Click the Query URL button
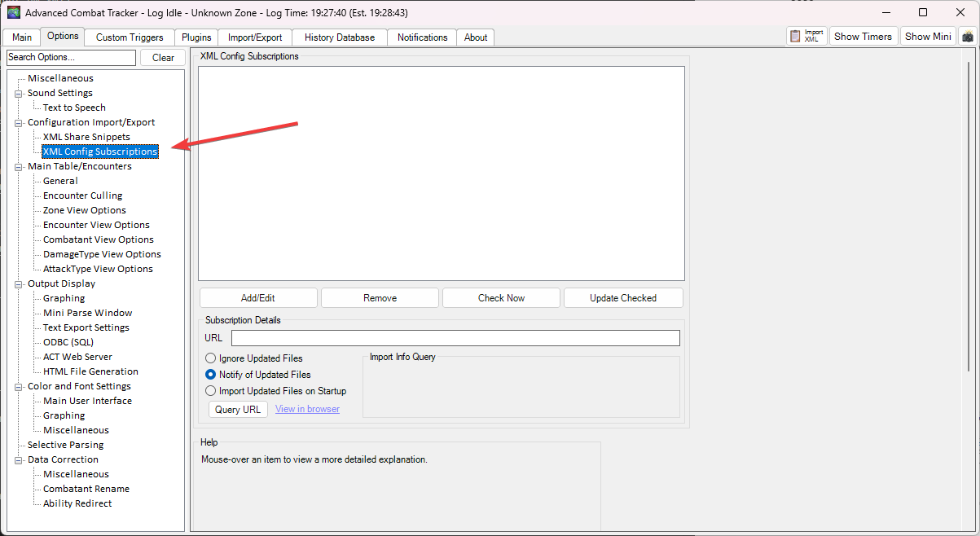The image size is (980, 536). point(239,410)
